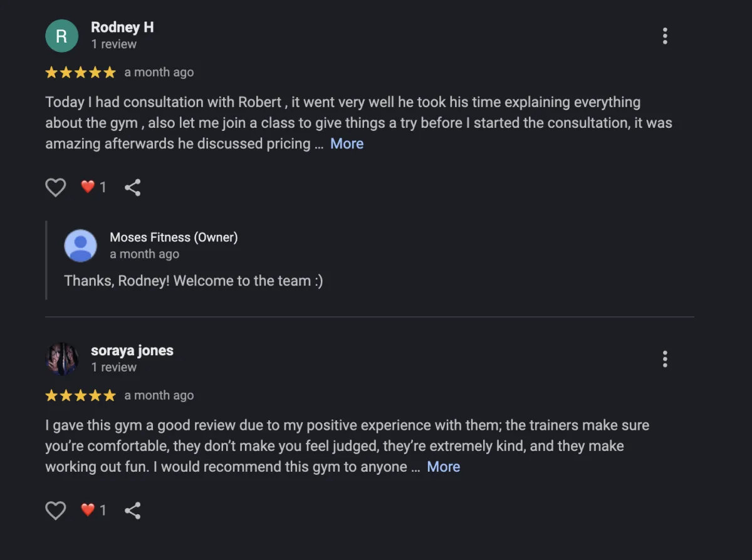Click Rodney H's green avatar
The width and height of the screenshot is (752, 560).
(61, 36)
